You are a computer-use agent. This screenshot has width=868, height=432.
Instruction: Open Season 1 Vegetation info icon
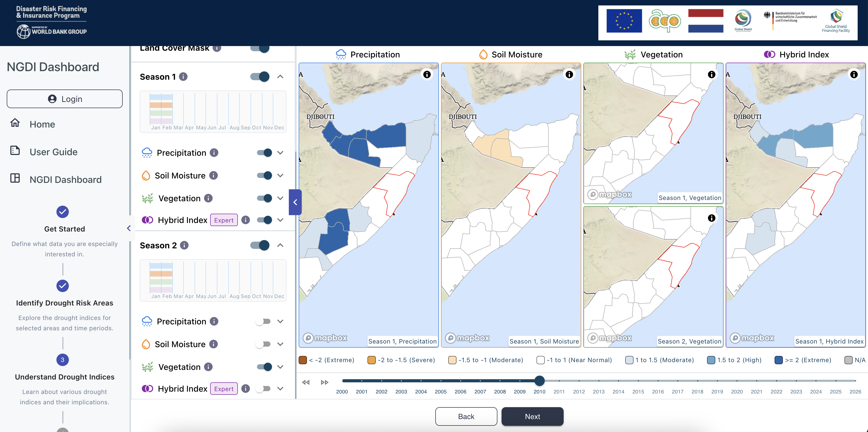[209, 198]
